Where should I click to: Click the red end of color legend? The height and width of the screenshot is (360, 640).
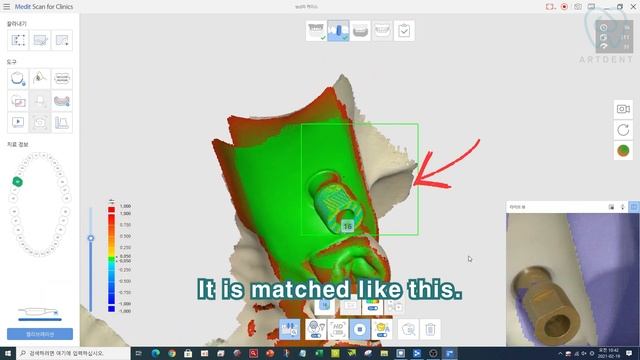pos(111,210)
